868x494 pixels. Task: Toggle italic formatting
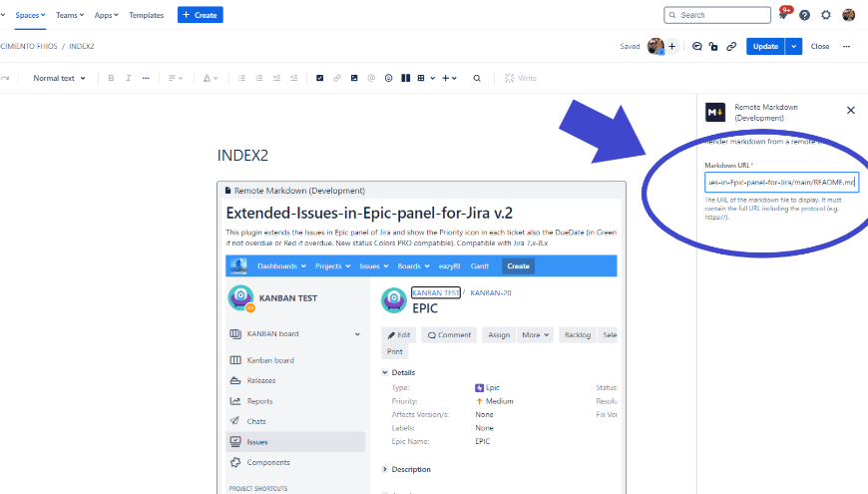(128, 78)
